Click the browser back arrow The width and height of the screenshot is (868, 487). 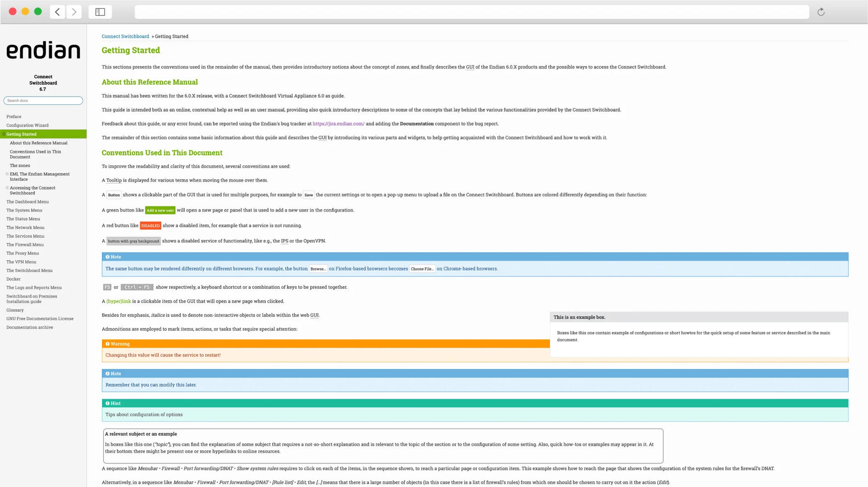pyautogui.click(x=57, y=12)
